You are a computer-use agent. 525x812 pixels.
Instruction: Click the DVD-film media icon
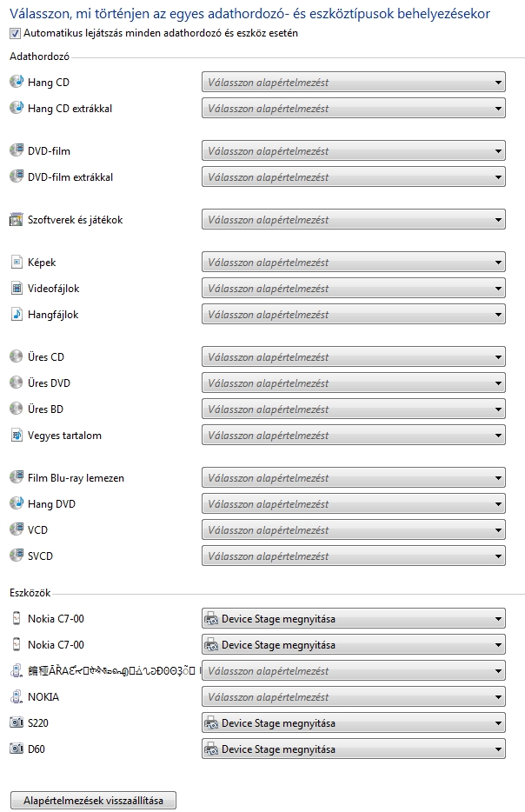[17, 150]
